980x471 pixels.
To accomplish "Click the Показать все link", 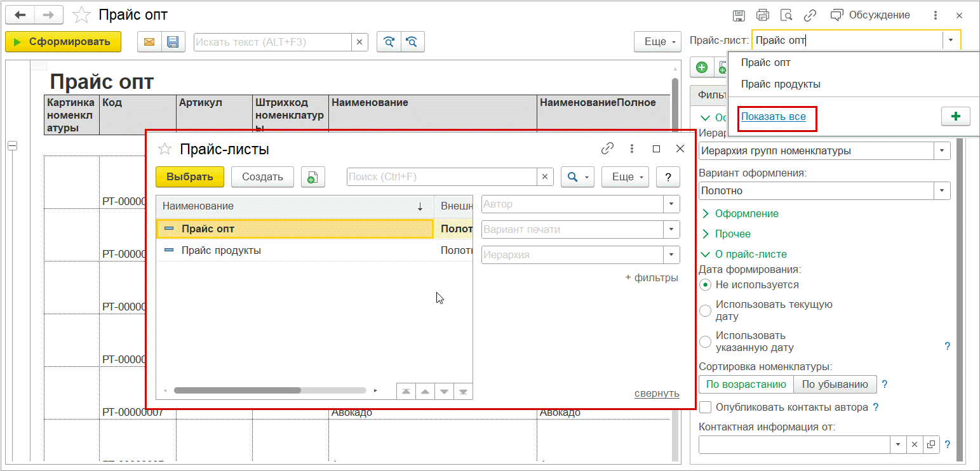I will (x=774, y=117).
